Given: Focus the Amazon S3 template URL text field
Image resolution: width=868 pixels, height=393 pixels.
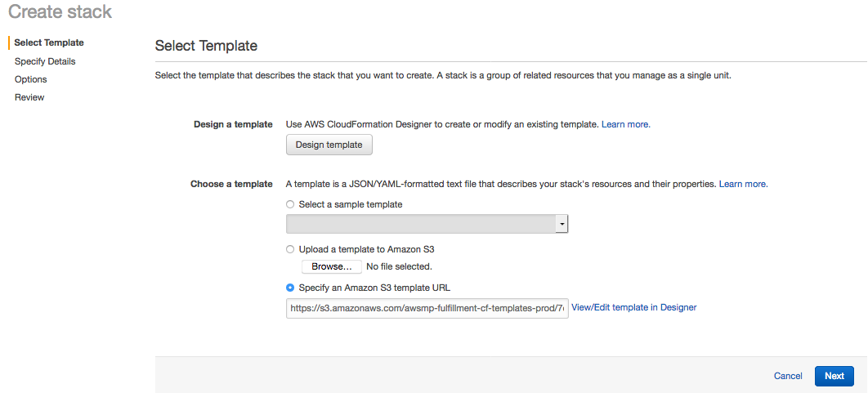Looking at the screenshot, I should coord(427,308).
